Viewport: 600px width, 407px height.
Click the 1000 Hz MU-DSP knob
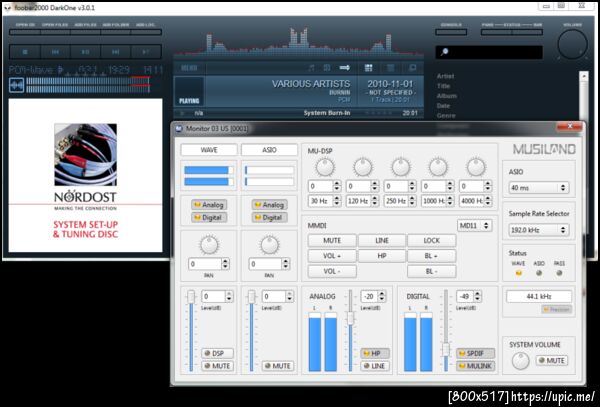pos(438,167)
